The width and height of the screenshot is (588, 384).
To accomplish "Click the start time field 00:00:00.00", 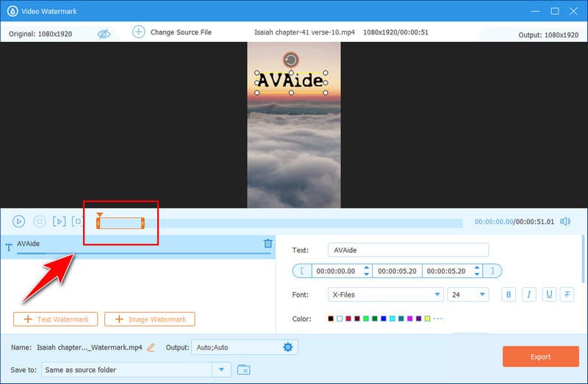I will [x=336, y=271].
